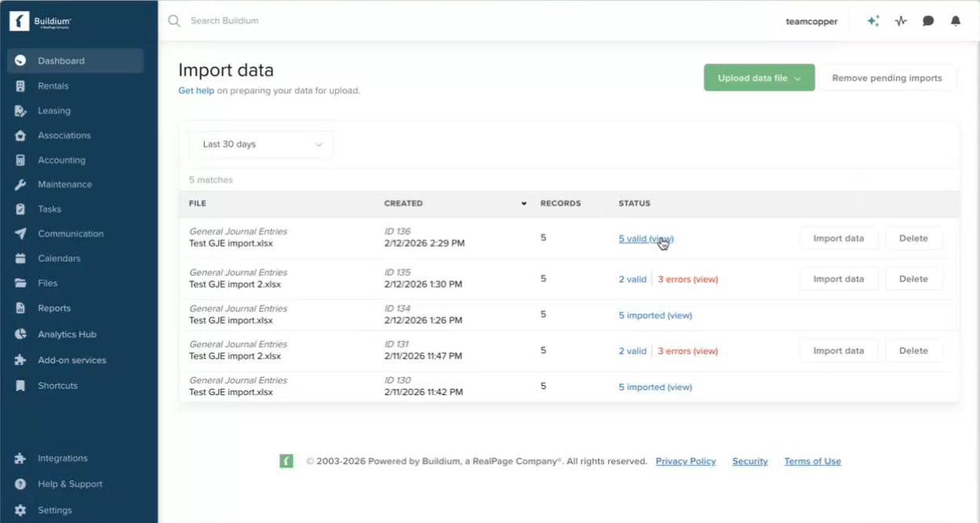
Task: Click the Help & Support question icon
Action: click(20, 484)
